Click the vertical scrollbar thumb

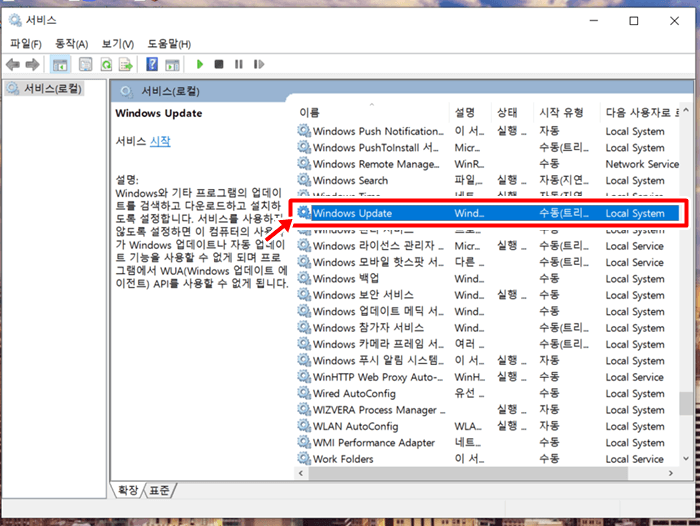686,404
